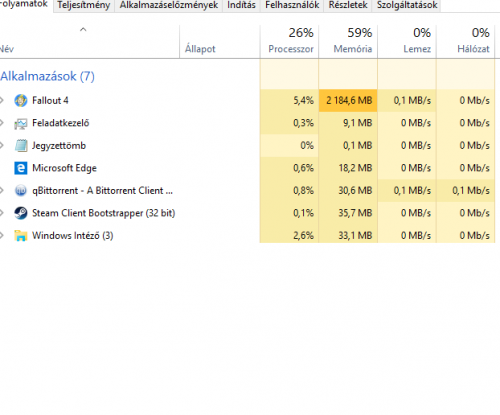Click the 35,7 MB memory value

pyautogui.click(x=355, y=213)
